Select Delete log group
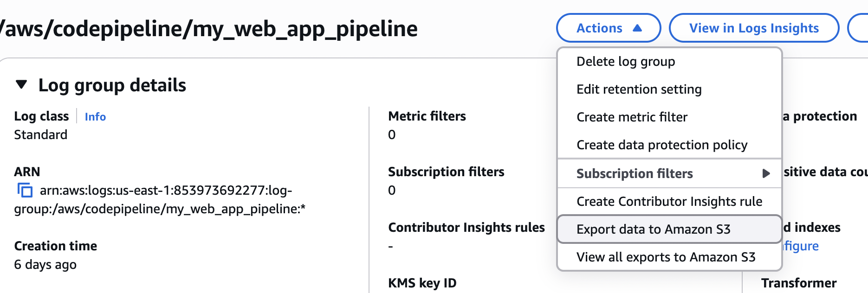Screen dimensions: 868x293 tap(625, 62)
